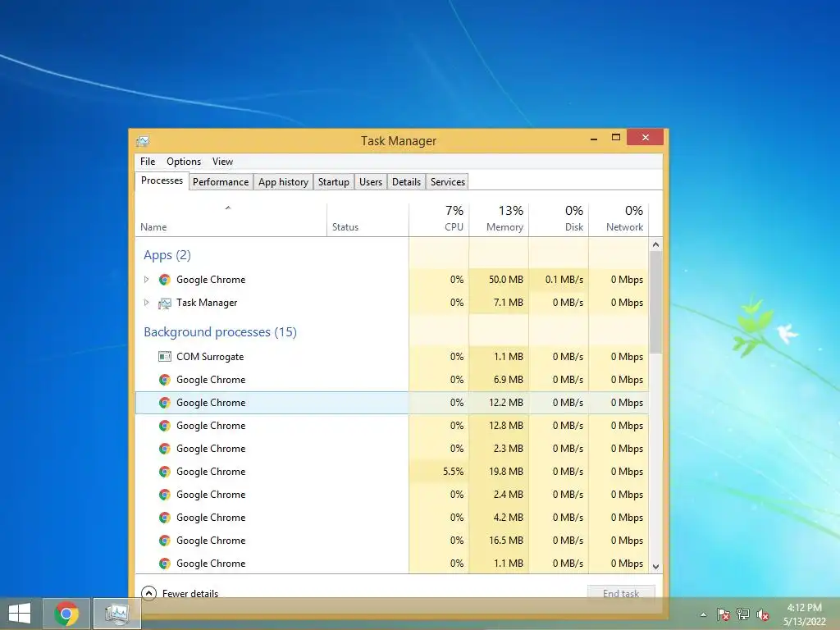Click Chrome icon in the 12.8 MB row

pyautogui.click(x=164, y=426)
